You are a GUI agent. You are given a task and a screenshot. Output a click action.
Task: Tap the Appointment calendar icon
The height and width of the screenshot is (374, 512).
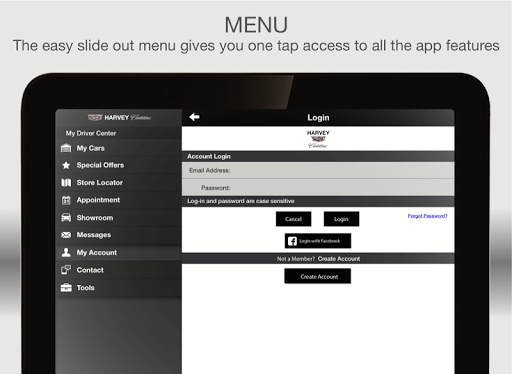66,200
